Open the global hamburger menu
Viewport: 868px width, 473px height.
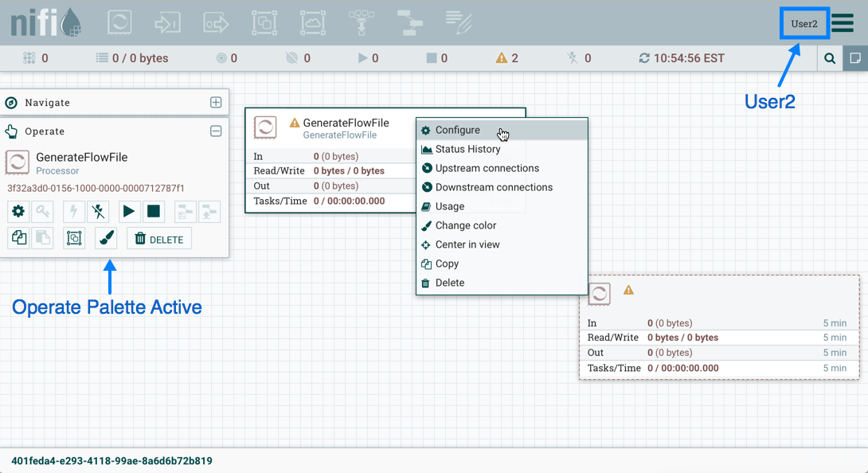click(842, 22)
